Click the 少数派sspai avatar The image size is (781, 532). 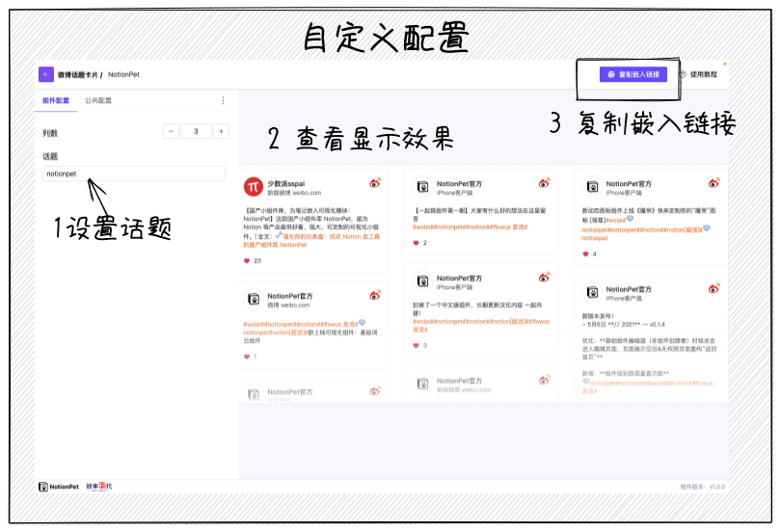point(253,187)
